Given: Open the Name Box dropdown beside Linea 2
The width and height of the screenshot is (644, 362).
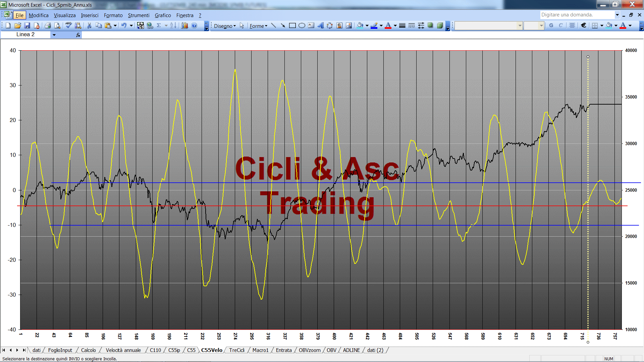Looking at the screenshot, I should click(x=54, y=35).
